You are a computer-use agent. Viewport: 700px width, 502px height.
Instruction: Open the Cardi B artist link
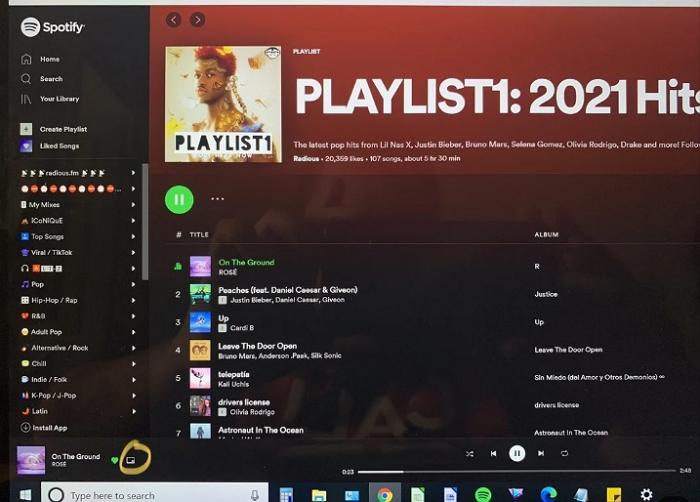coord(242,328)
